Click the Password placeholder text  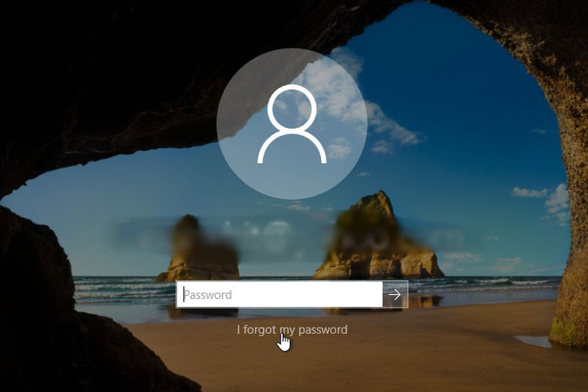(x=208, y=294)
